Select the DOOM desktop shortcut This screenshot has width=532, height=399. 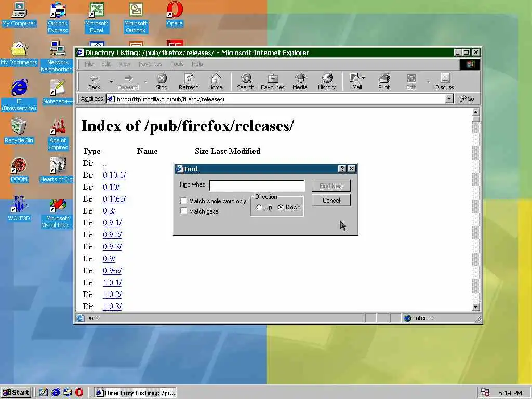[x=19, y=170]
